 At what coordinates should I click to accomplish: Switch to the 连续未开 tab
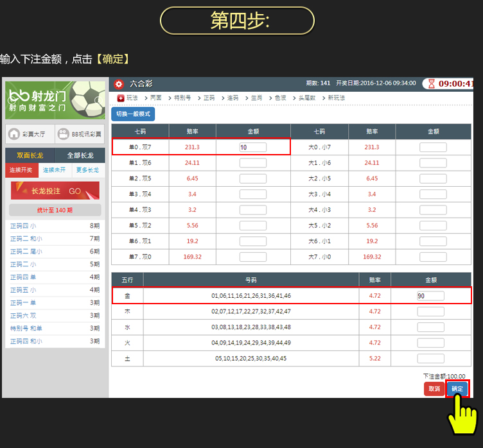pos(54,170)
